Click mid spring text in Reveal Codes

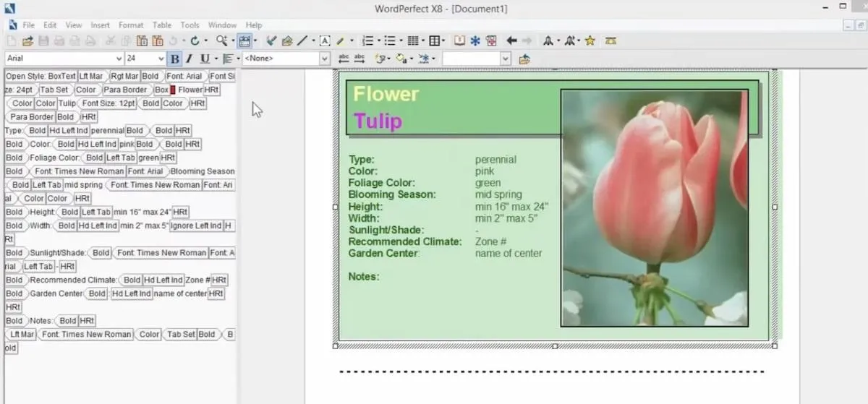point(84,185)
